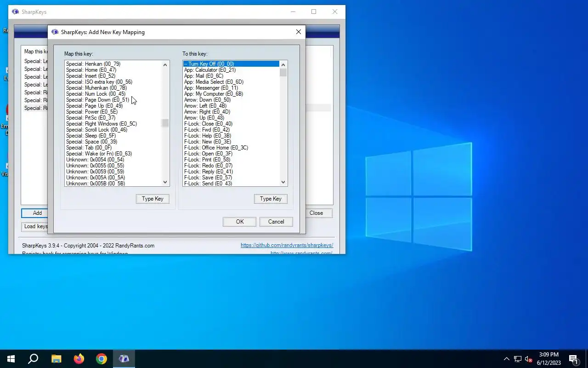The width and height of the screenshot is (588, 368).
Task: Select 'Special: Power (E0_5E)' entry
Action: pyautogui.click(x=113, y=112)
